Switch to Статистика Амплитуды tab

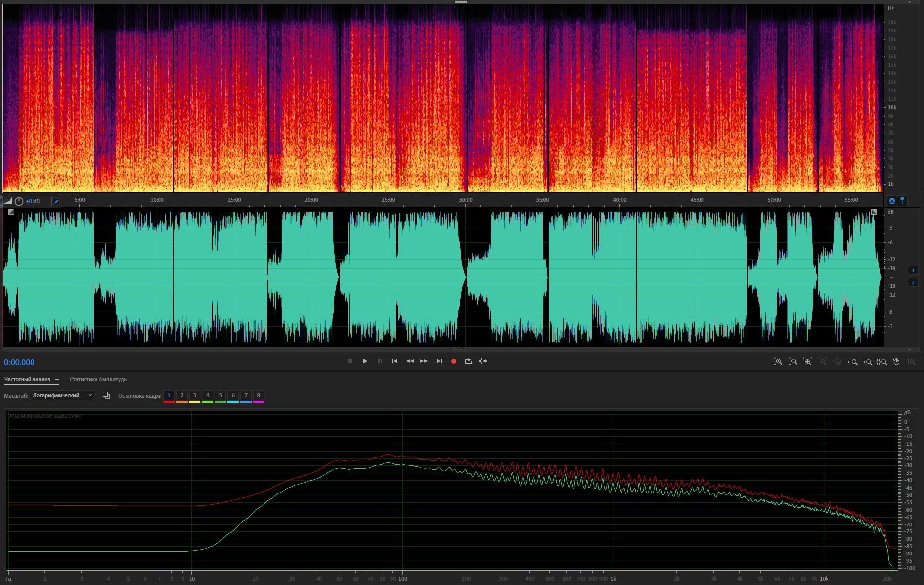(x=98, y=379)
